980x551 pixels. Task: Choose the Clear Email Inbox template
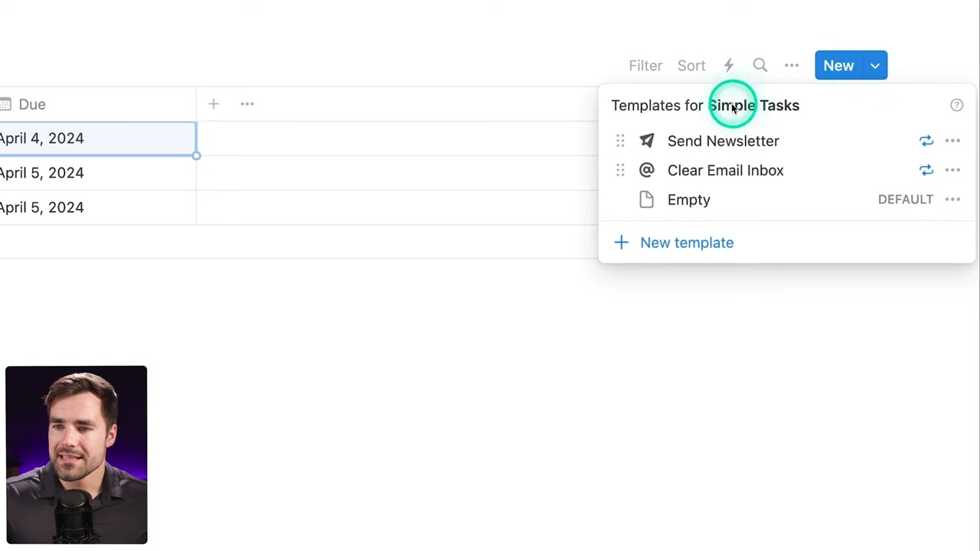[725, 170]
